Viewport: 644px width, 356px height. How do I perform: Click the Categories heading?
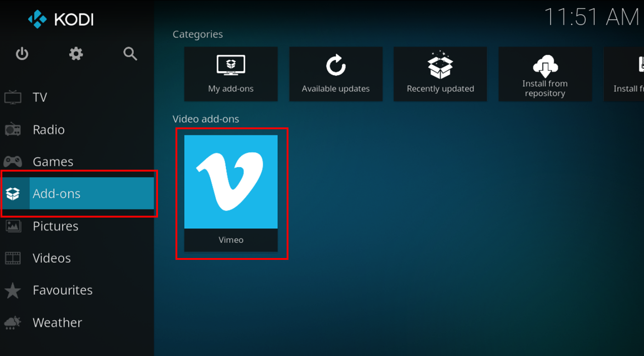pos(198,34)
